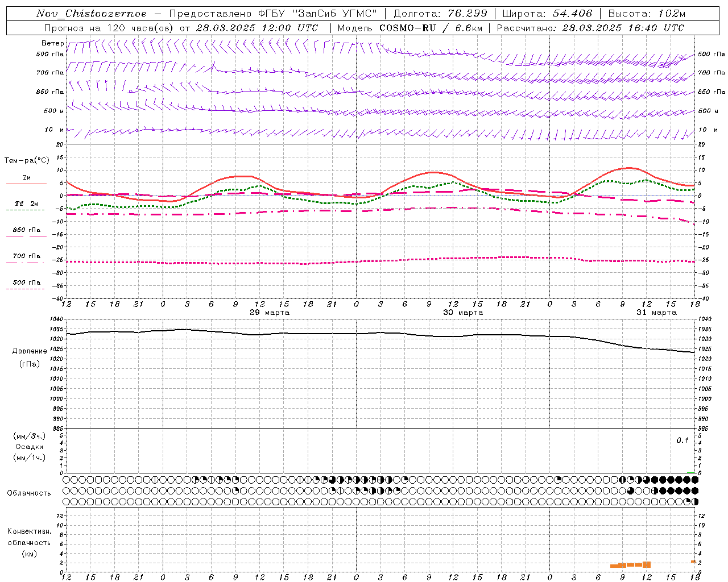728x582 pixels.
Task: Click the '(км)' unit under convective cloudiness
Action: point(30,554)
